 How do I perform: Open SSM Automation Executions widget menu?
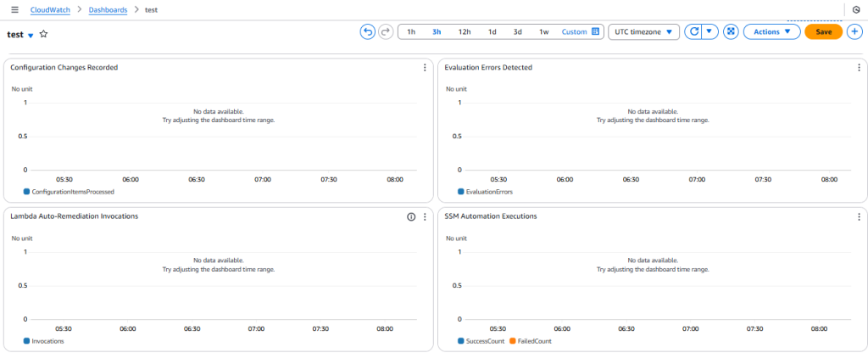coord(859,216)
